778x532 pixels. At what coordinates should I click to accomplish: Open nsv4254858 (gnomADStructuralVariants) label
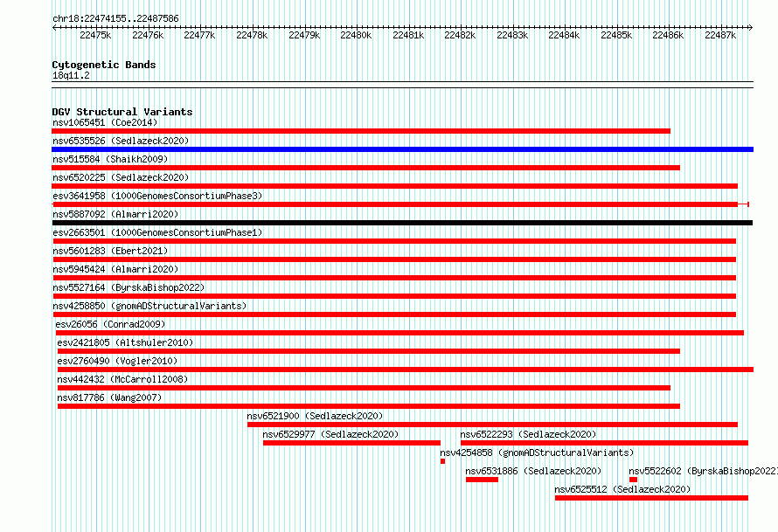537,453
